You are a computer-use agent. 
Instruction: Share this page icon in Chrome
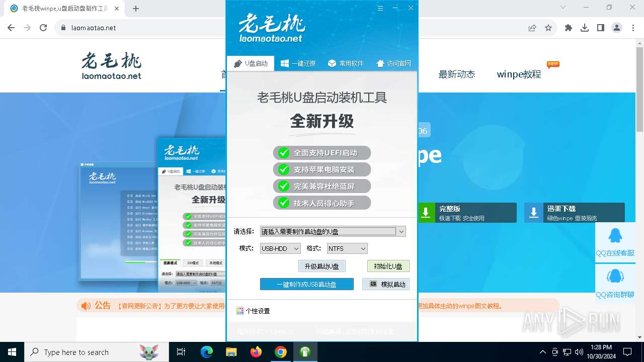[532, 28]
